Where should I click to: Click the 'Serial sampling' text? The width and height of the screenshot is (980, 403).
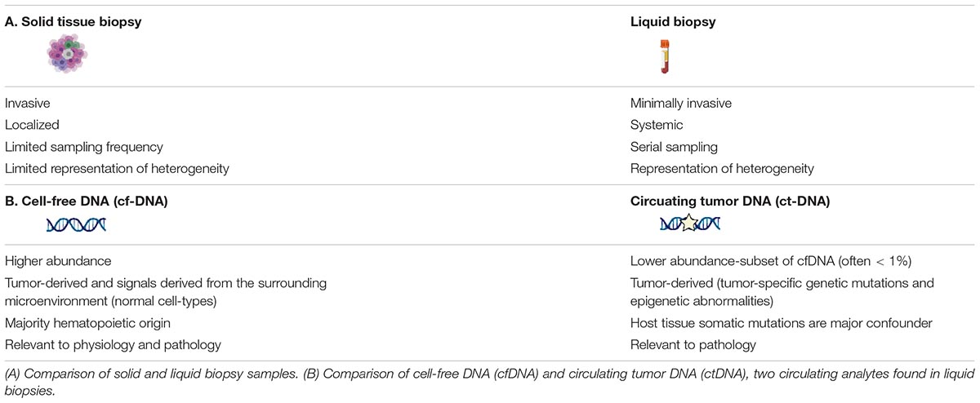point(673,148)
